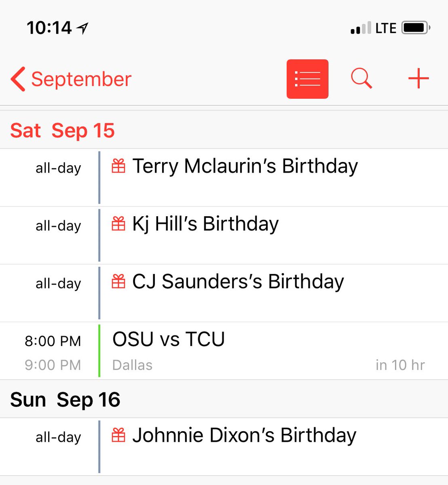The width and height of the screenshot is (448, 485).
Task: Click gift icon beside Johnnie Dixon's Birthday
Action: pos(118,435)
